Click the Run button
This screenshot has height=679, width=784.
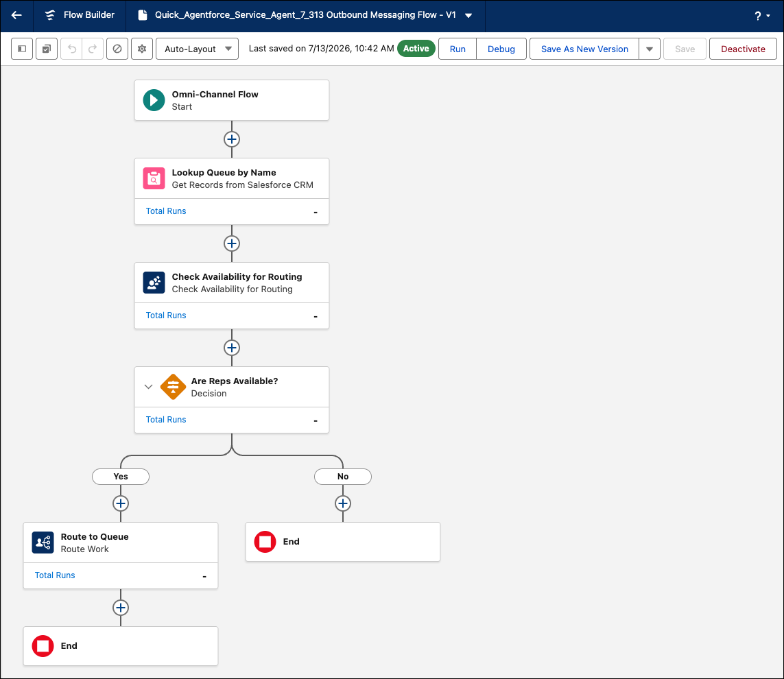pyautogui.click(x=458, y=49)
